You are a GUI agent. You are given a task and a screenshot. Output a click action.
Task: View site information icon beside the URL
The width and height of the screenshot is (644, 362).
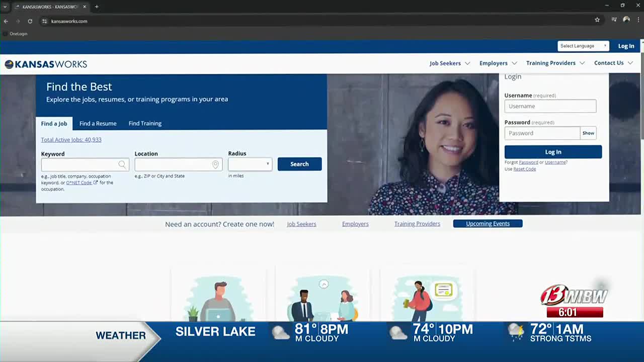tap(44, 21)
